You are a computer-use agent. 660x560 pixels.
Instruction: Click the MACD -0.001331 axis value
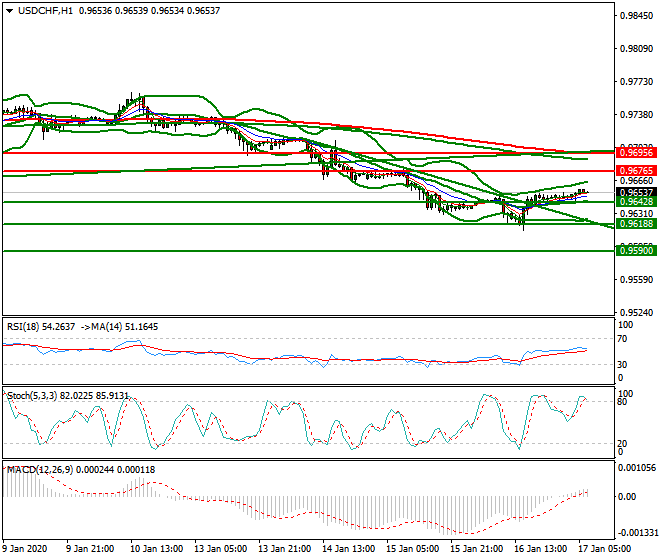click(636, 533)
